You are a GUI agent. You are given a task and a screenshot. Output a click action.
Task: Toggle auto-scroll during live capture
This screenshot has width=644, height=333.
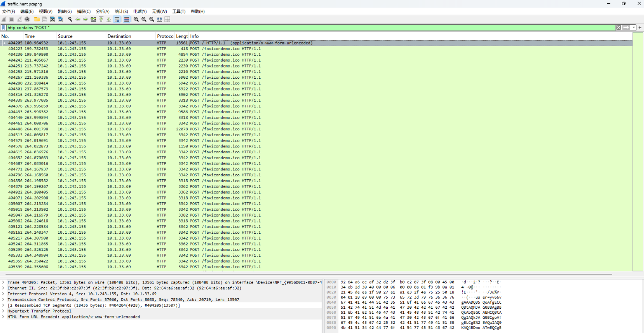[117, 19]
